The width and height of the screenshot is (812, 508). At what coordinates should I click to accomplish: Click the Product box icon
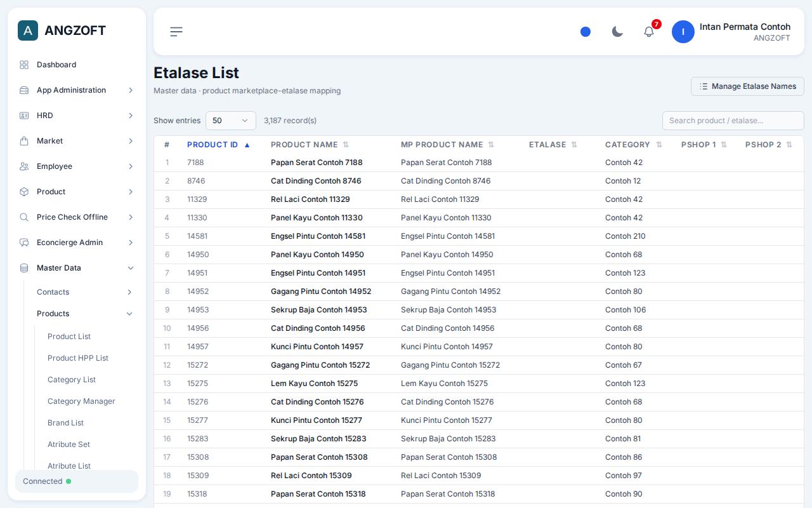click(24, 192)
